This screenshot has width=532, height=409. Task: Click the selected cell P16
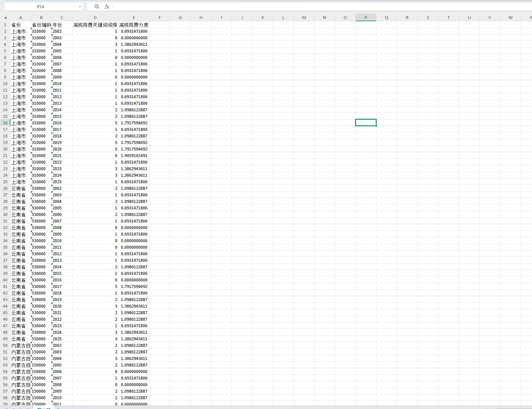[x=366, y=123]
